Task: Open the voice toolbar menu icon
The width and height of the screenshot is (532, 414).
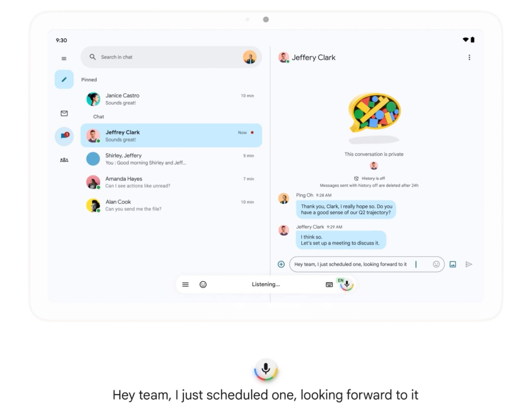Action: pos(185,284)
